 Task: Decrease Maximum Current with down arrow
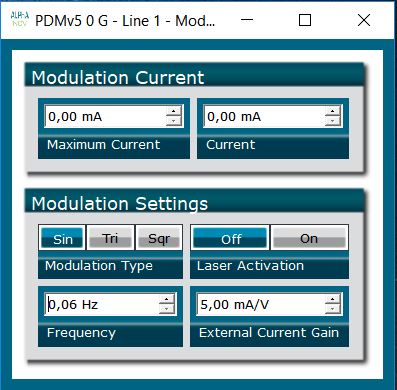pos(174,121)
